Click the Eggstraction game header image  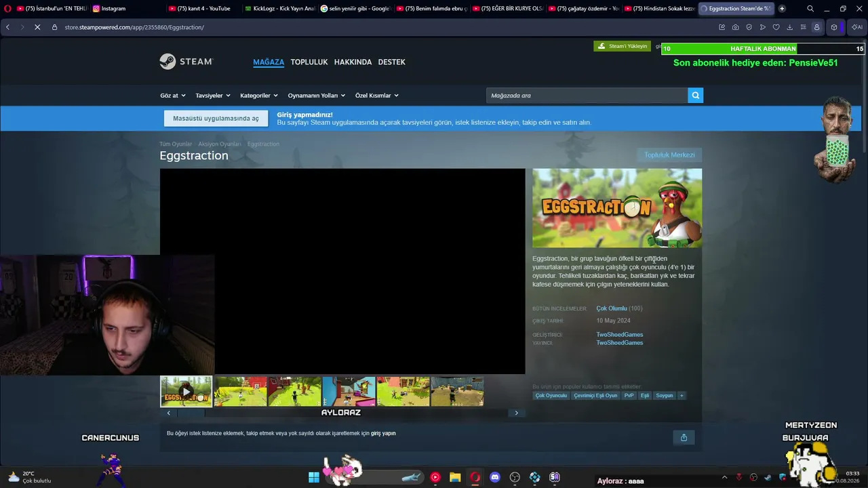click(x=617, y=208)
